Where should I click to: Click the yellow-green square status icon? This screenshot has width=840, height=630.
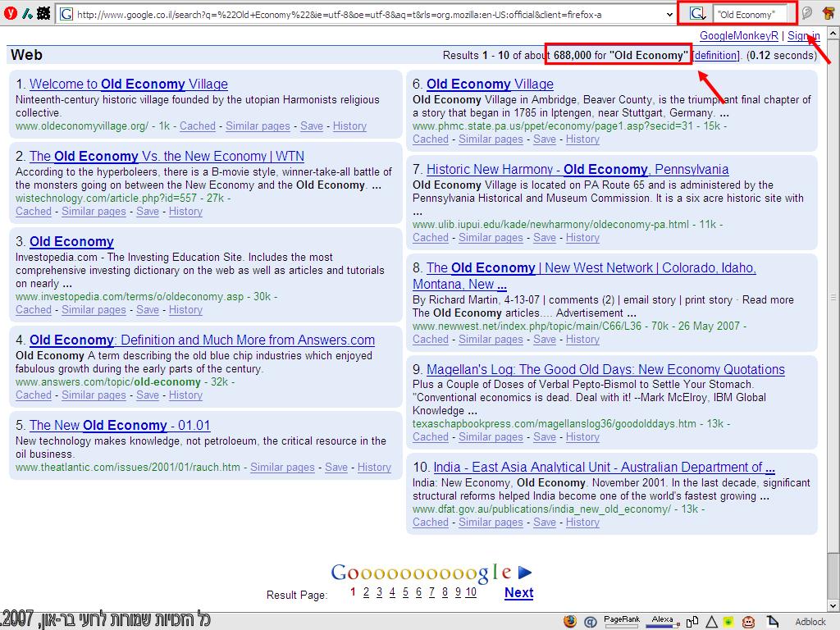click(x=728, y=622)
